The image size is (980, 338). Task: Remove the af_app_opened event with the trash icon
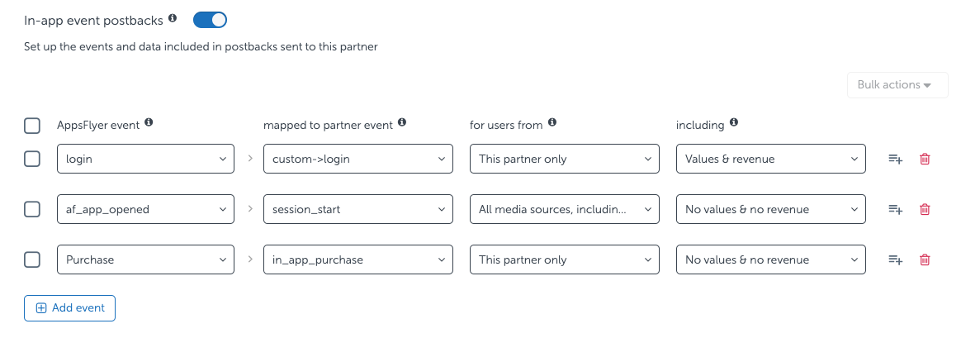tap(925, 209)
